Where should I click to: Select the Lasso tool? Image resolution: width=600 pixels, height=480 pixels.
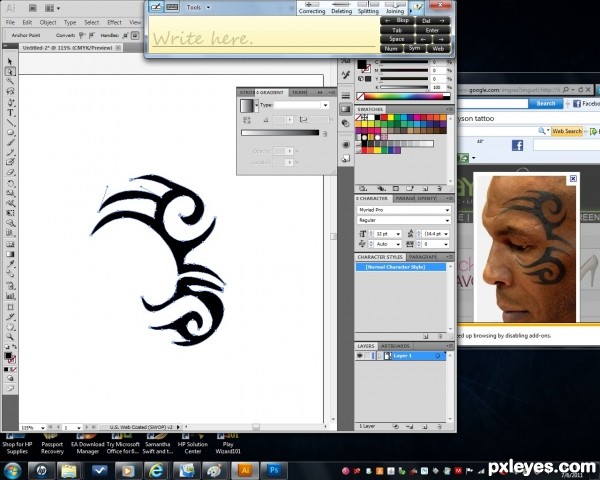tap(10, 91)
